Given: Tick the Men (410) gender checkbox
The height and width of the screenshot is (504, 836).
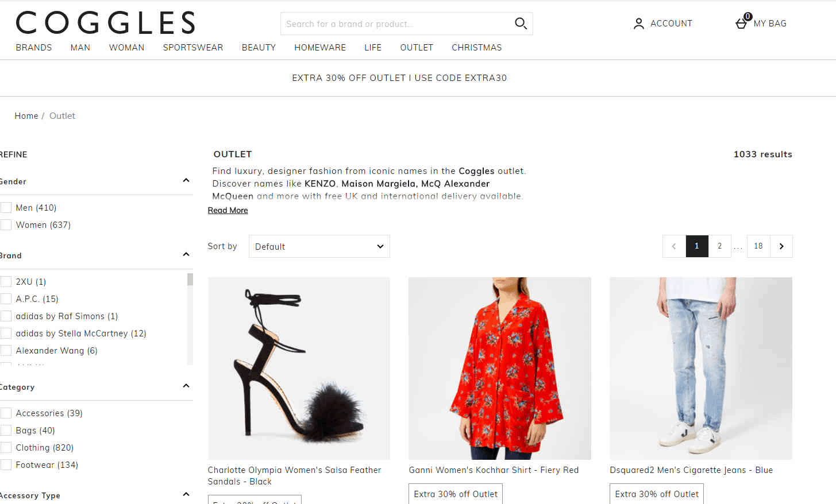Looking at the screenshot, I should (x=6, y=207).
